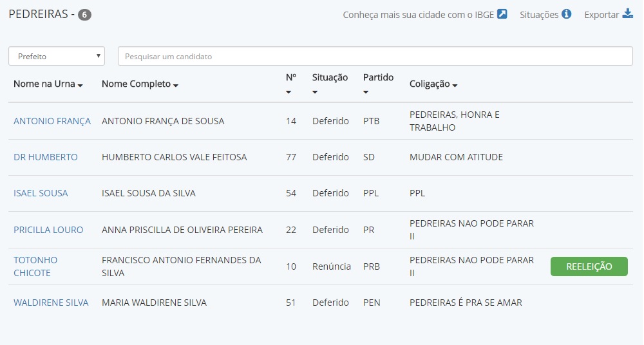This screenshot has width=644, height=345.
Task: Open the Prefeito position dropdown
Action: coord(57,56)
